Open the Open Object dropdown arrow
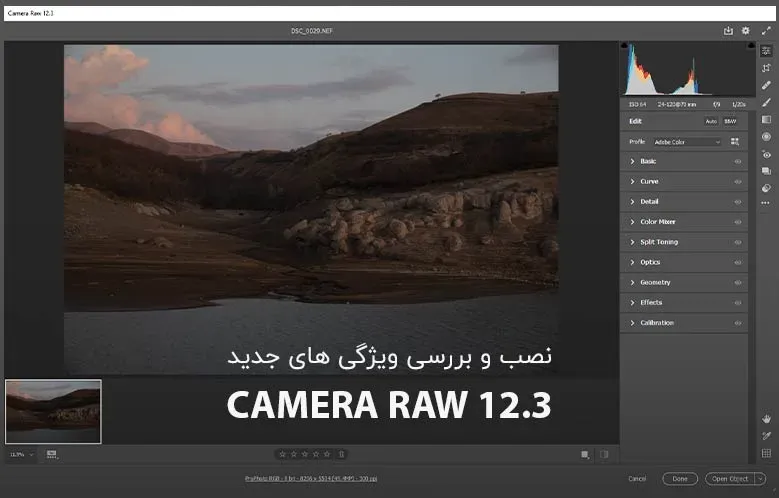The width and height of the screenshot is (779, 498). pyautogui.click(x=760, y=479)
